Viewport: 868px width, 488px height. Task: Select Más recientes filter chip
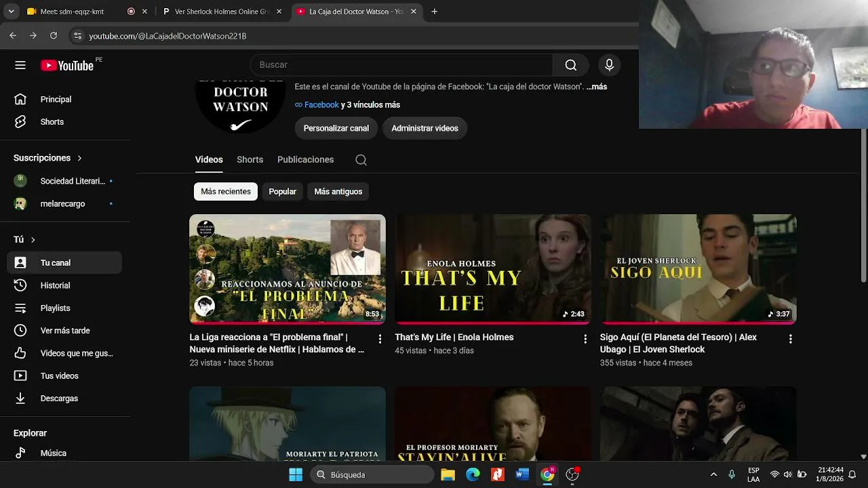[x=226, y=192]
